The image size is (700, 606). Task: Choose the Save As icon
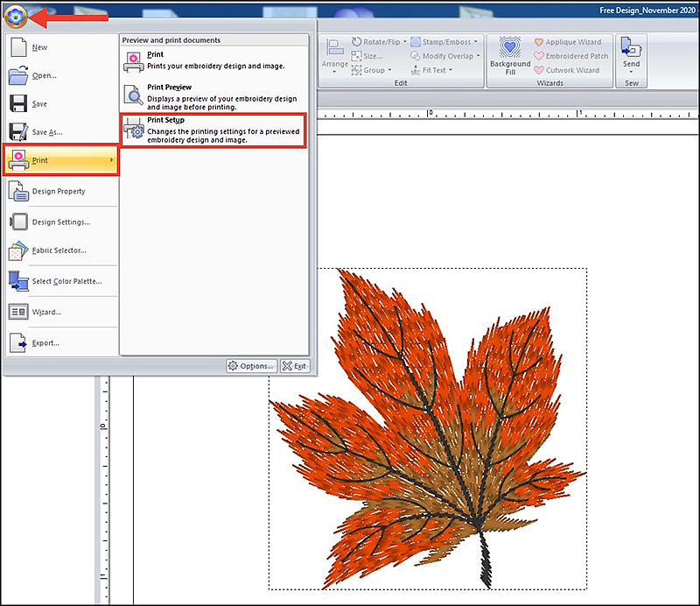click(x=19, y=132)
